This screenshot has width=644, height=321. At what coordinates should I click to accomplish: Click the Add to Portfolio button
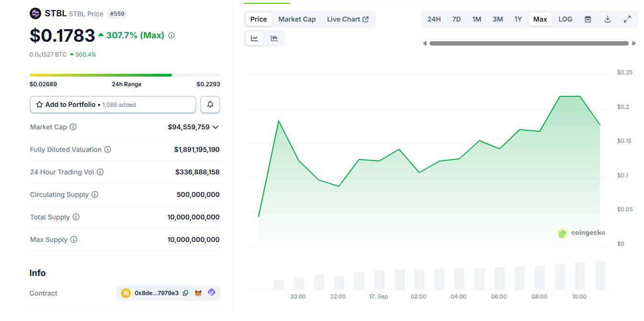[x=113, y=104]
